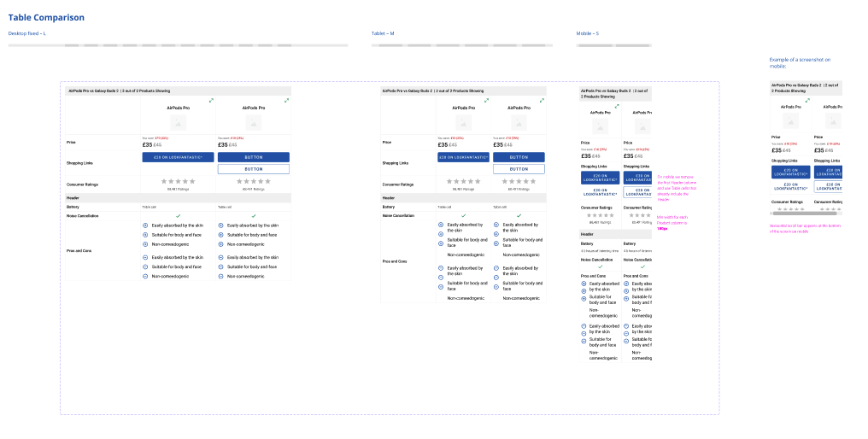Click the minus icon beside 'Easily absorbed by the skin' in Desktop's second column
The width and height of the screenshot is (868, 439).
coord(221,257)
